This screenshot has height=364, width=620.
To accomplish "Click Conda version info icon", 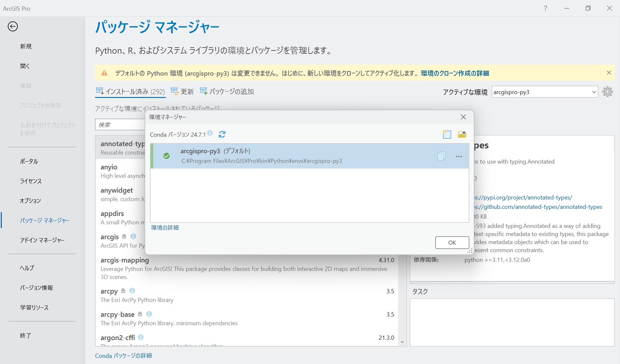I will point(210,133).
